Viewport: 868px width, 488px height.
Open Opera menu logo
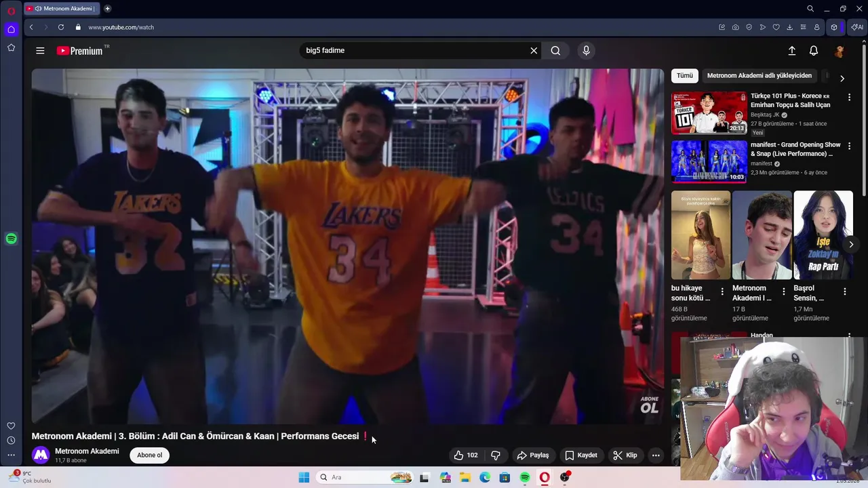[11, 10]
